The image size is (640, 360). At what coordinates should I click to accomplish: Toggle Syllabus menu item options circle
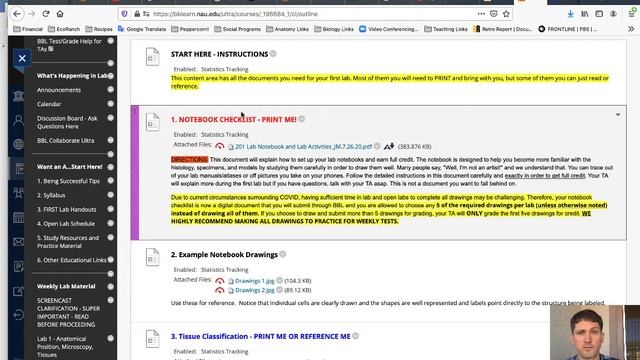click(111, 195)
